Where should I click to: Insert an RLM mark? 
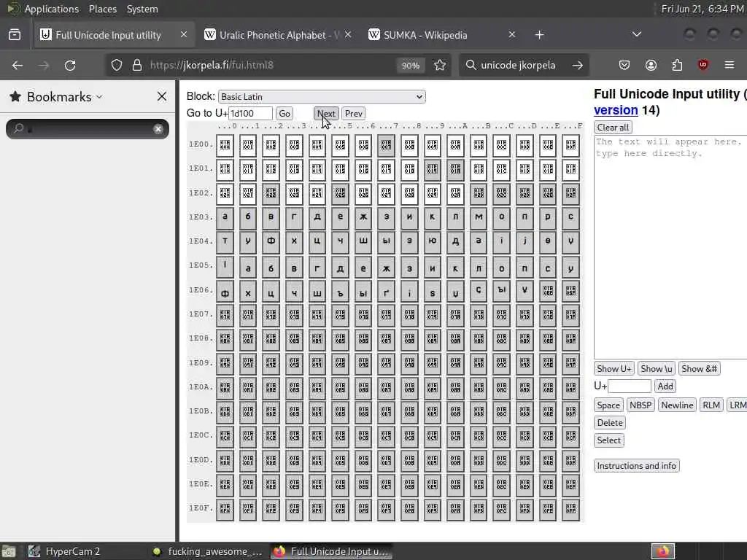(711, 405)
